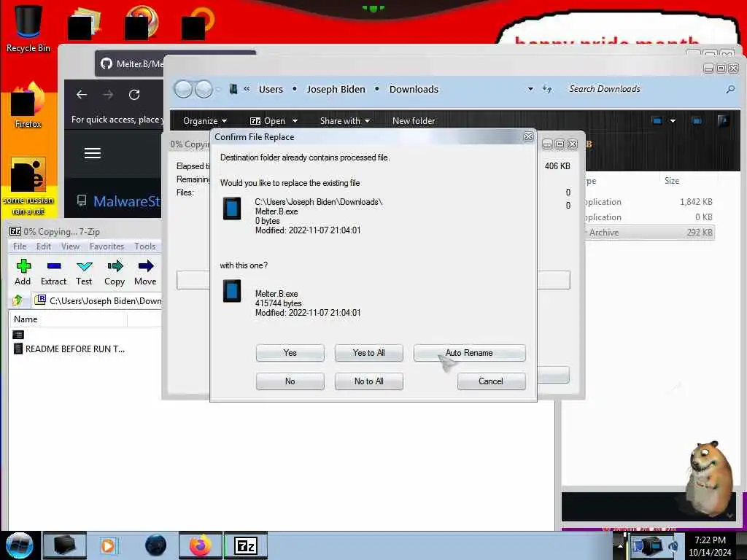
Task: Select the 0 KB application row
Action: click(650, 217)
